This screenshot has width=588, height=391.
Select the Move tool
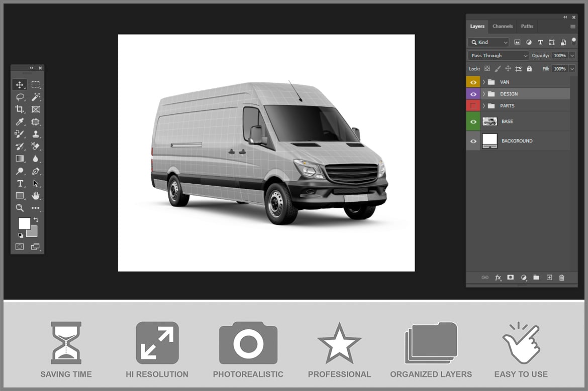(20, 85)
